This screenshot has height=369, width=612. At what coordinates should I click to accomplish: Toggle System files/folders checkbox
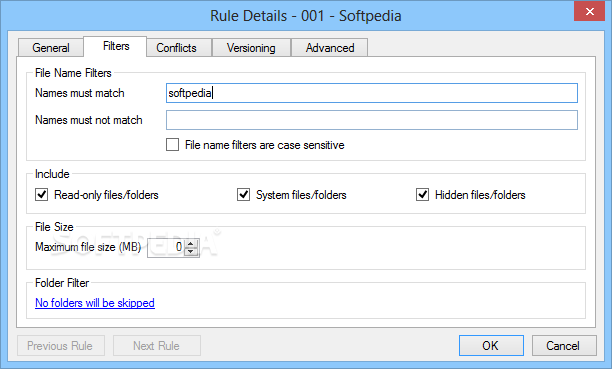click(x=244, y=194)
